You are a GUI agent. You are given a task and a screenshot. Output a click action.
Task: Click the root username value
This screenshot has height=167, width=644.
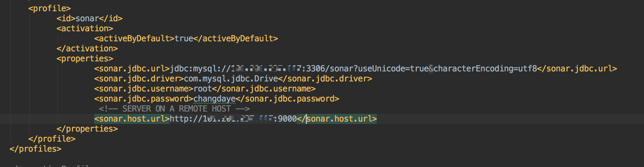(203, 89)
